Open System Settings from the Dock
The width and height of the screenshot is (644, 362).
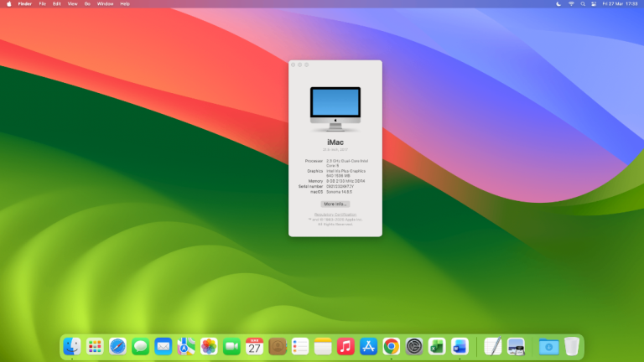pos(413,346)
